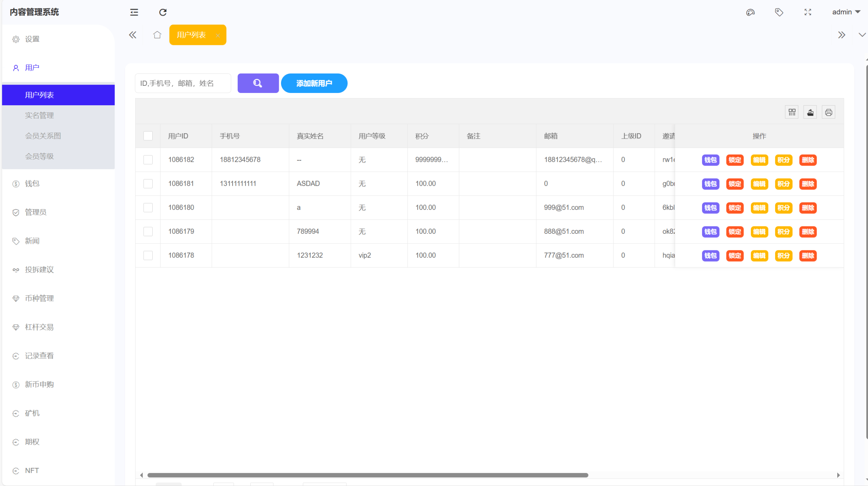868x486 pixels.
Task: Click the horizontal table scrollbar
Action: point(367,475)
